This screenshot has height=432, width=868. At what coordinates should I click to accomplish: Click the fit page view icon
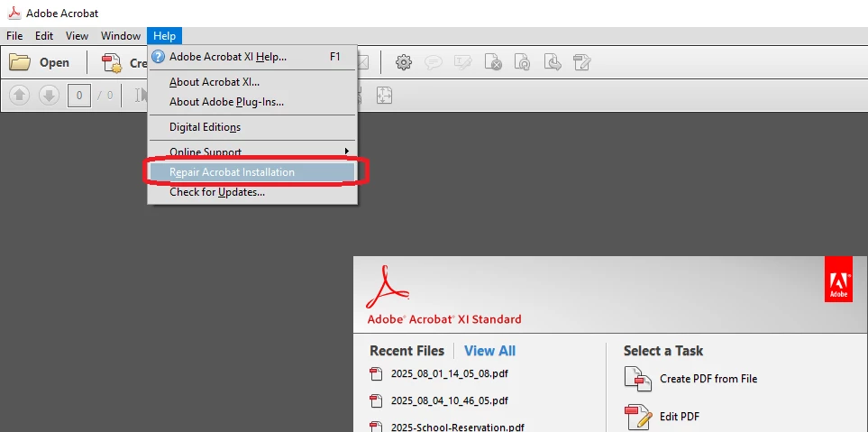[384, 95]
